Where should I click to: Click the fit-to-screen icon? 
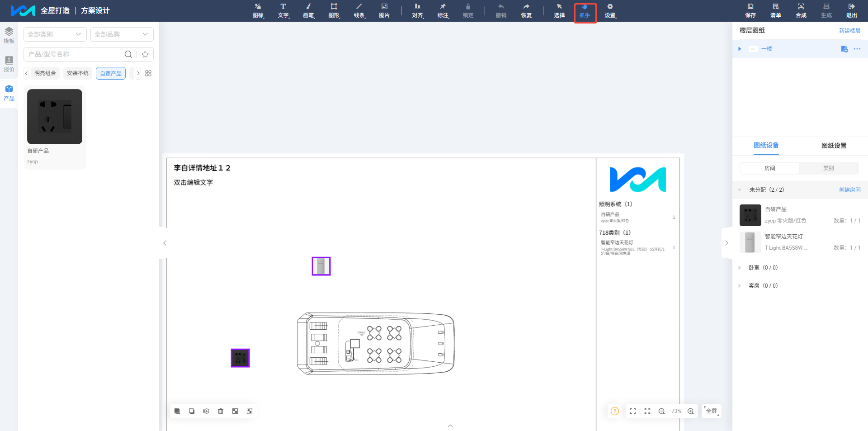(x=633, y=411)
